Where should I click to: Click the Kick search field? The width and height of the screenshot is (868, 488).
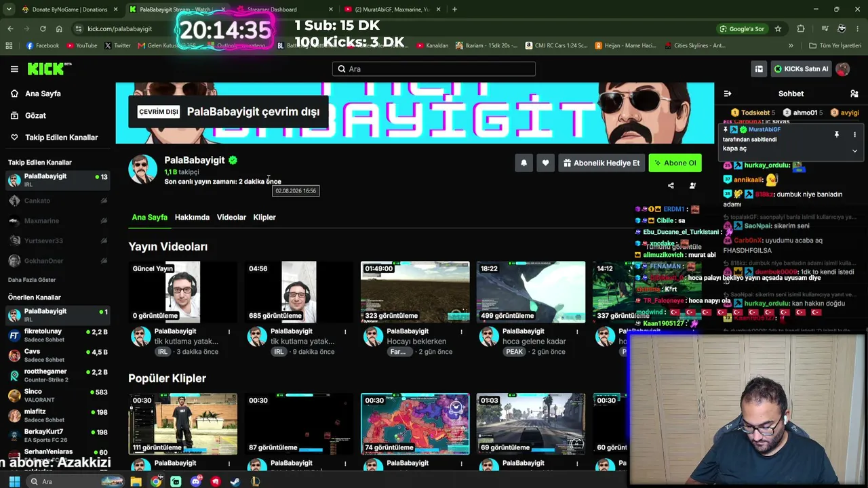click(x=434, y=68)
